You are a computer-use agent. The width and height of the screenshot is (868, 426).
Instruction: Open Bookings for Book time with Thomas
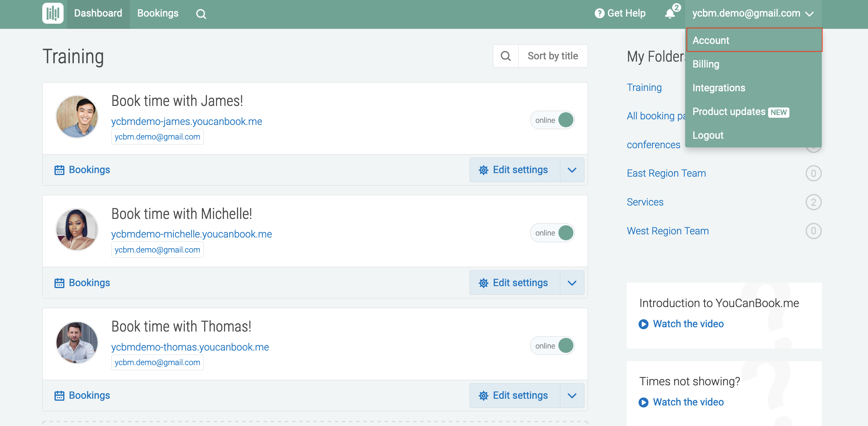point(82,396)
